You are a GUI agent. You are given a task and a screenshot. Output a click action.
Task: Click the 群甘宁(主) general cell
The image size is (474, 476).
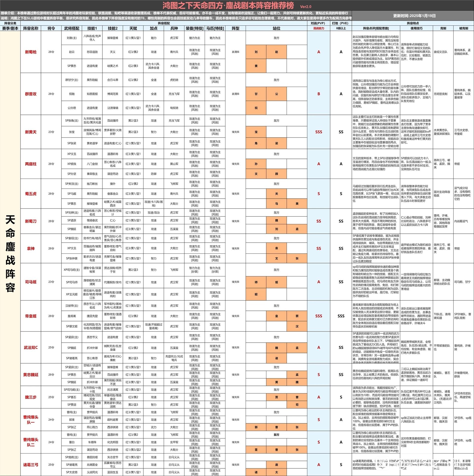[72, 80]
